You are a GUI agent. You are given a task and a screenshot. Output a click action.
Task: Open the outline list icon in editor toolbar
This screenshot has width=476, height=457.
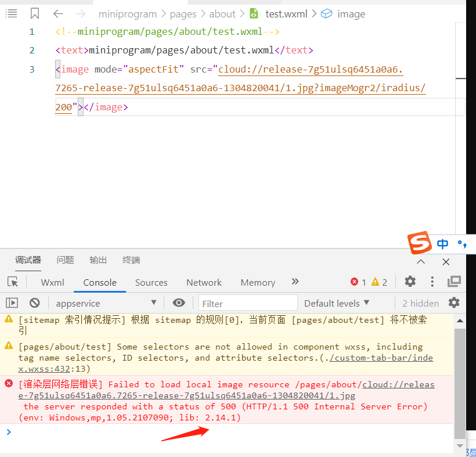[x=11, y=14]
